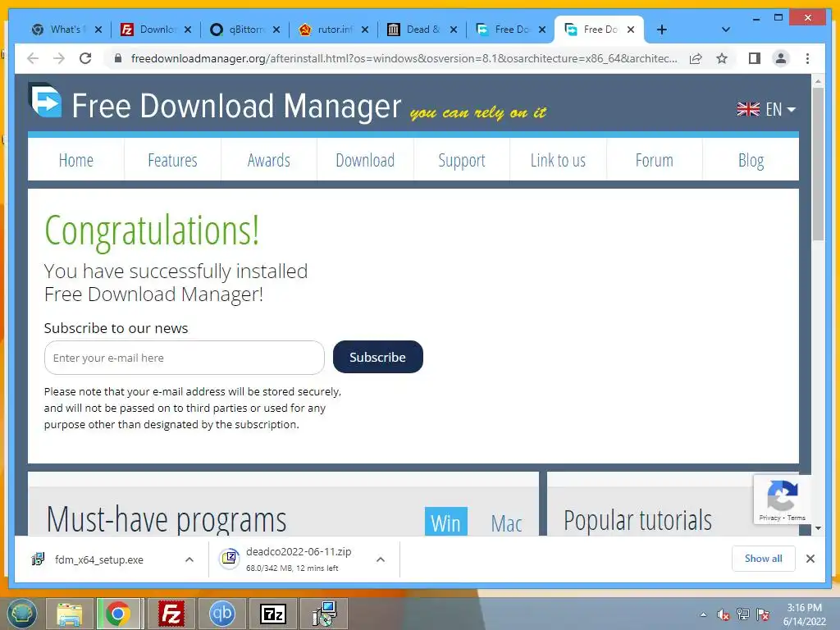The image size is (840, 630).
Task: Click the deadco2022-06-11.zip download item
Action: (x=292, y=559)
